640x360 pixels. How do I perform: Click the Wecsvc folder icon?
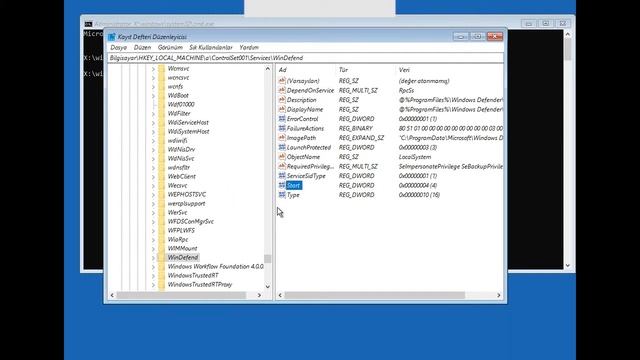[x=162, y=186]
